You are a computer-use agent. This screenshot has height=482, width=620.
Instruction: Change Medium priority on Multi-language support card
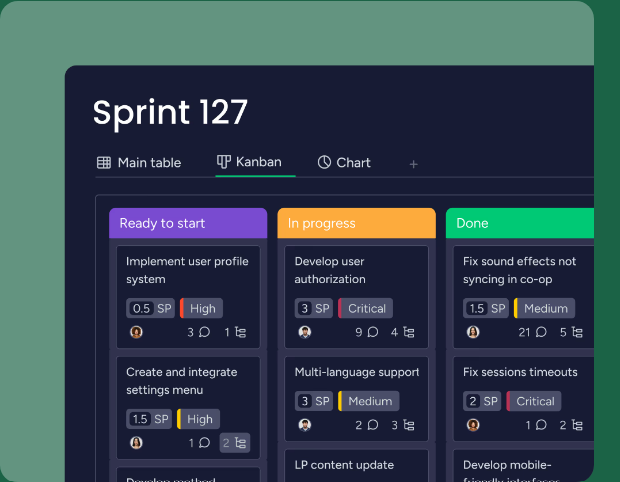coord(368,401)
